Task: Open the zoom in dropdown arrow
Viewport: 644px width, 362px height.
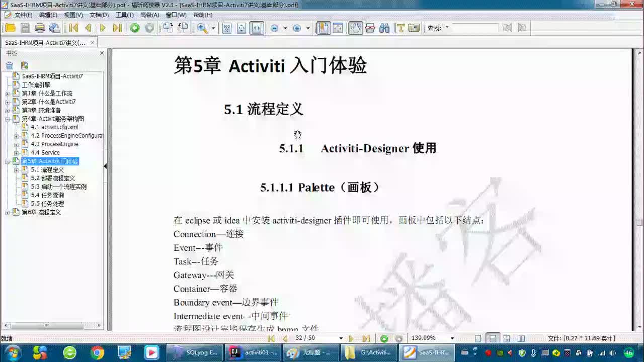Action: 307,28
